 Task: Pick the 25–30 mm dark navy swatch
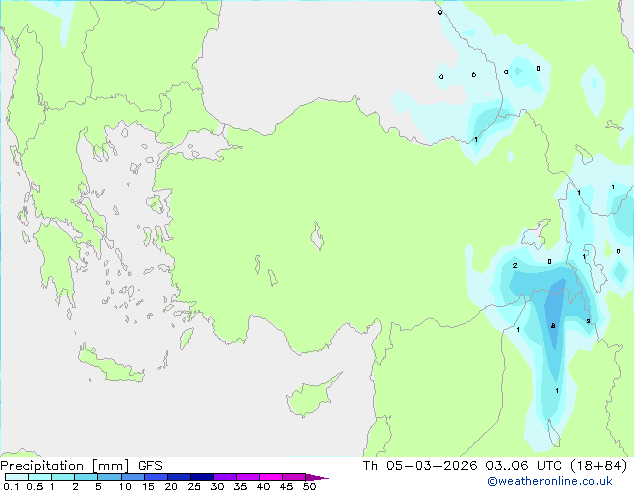[x=201, y=477]
